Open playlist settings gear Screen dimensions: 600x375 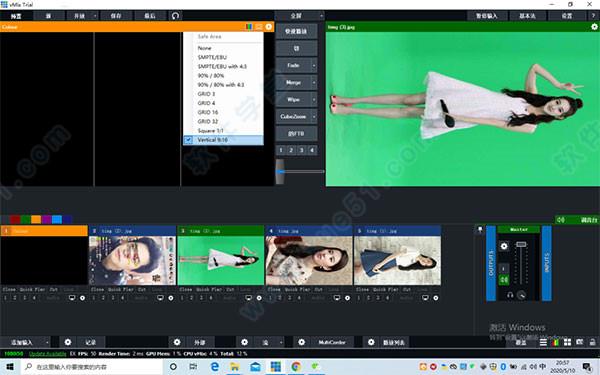[x=371, y=342]
